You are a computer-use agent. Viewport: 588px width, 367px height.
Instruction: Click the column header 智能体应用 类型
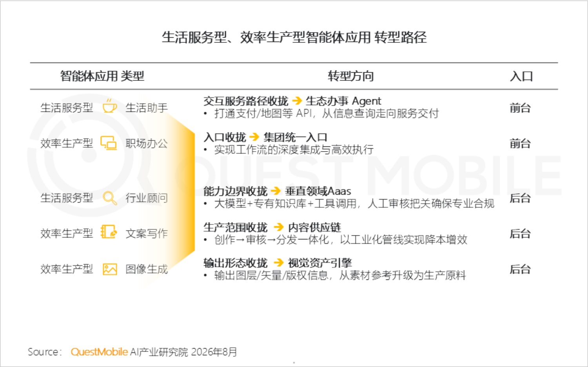[102, 76]
